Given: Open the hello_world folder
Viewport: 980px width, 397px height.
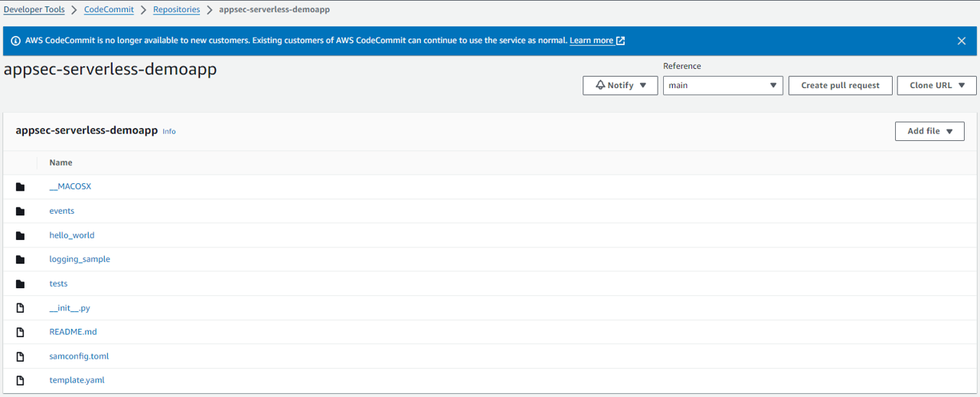Looking at the screenshot, I should 72,235.
